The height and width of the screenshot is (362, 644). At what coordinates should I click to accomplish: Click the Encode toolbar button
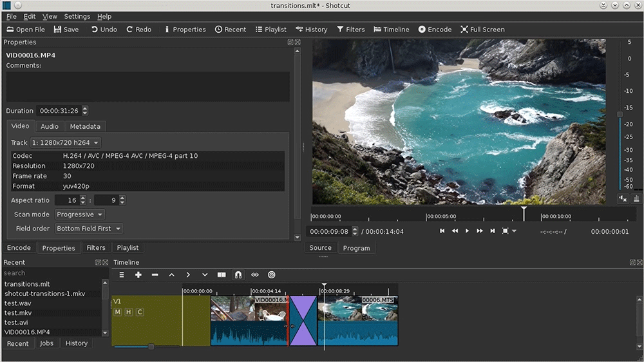pyautogui.click(x=435, y=30)
